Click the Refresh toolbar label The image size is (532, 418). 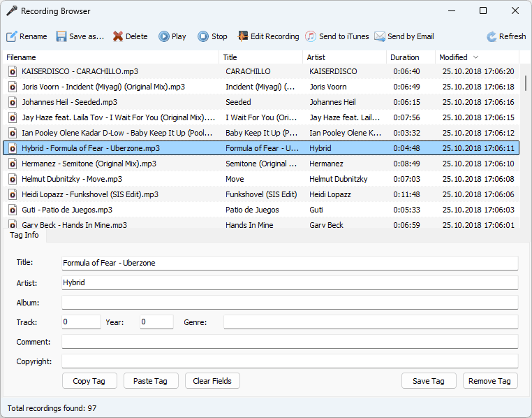512,36
